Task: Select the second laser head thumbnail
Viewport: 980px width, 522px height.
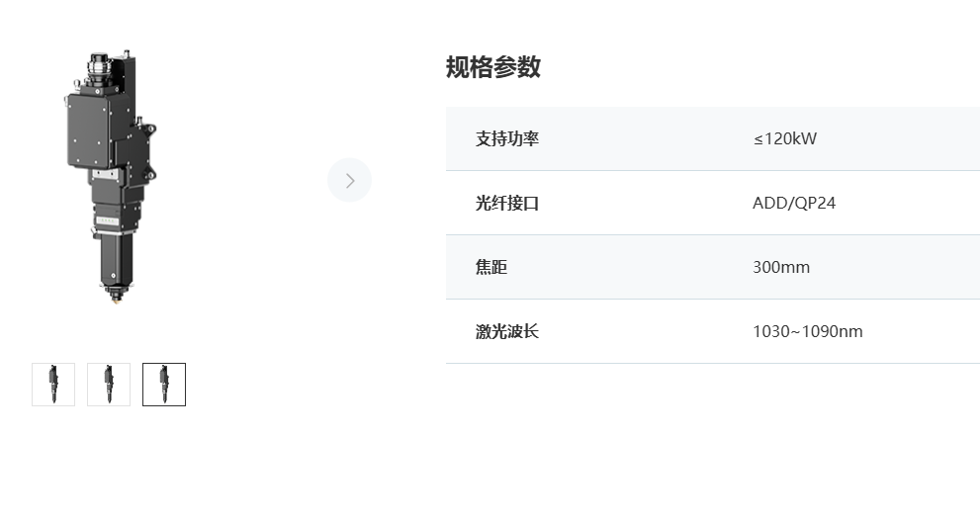Action: [x=109, y=385]
